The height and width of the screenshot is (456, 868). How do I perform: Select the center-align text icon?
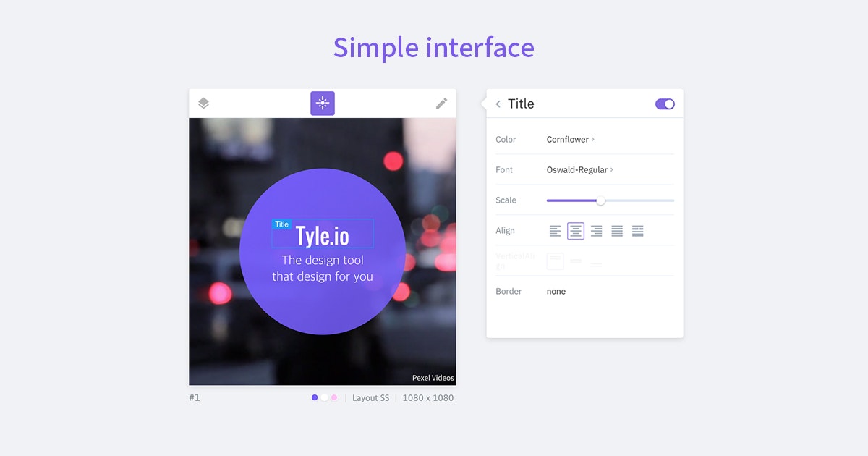pos(575,230)
